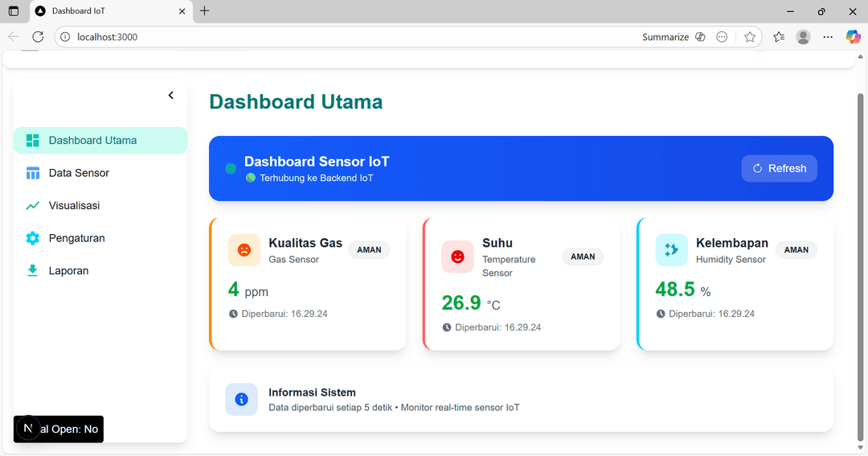
Task: Close the Dashboard IoT tab
Action: [182, 11]
